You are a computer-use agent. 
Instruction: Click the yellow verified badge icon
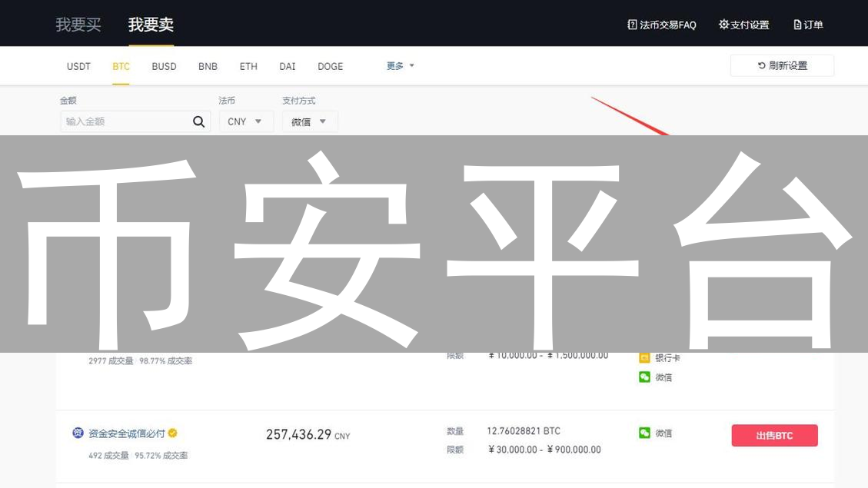click(173, 433)
